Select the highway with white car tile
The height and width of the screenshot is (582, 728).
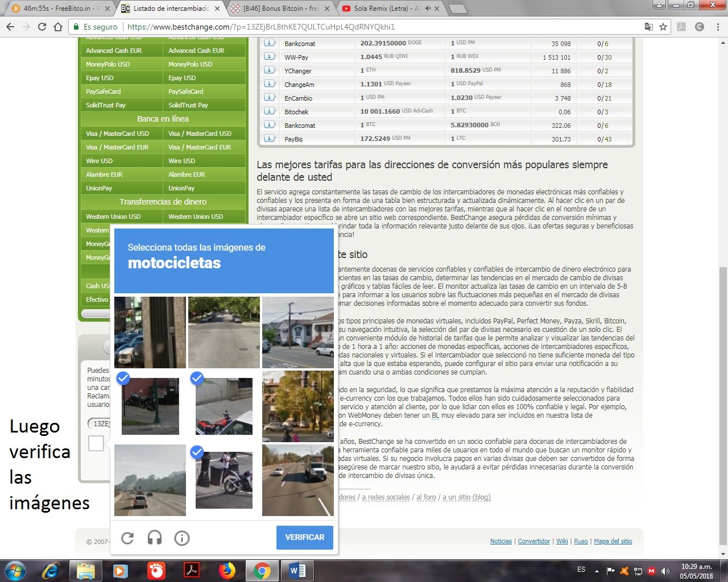150,480
